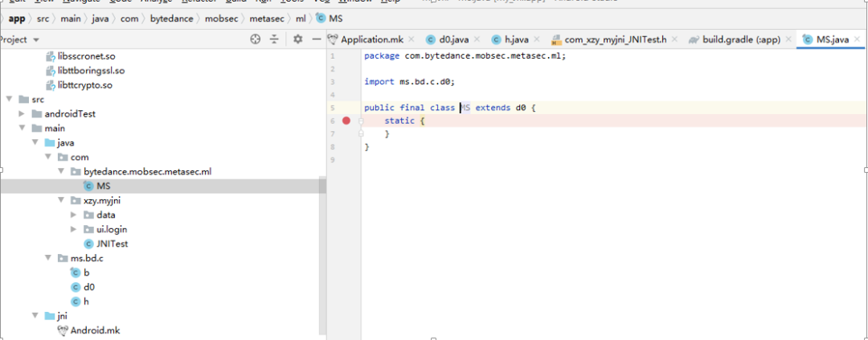This screenshot has width=868, height=340.
Task: Collapse the xzy.myjni package arrow
Action: click(61, 200)
